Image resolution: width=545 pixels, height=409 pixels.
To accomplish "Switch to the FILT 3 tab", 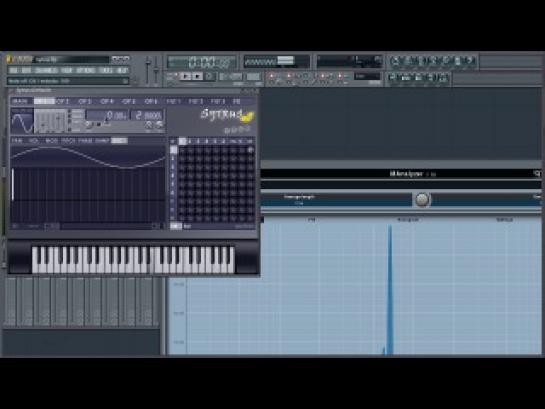I will click(x=218, y=101).
